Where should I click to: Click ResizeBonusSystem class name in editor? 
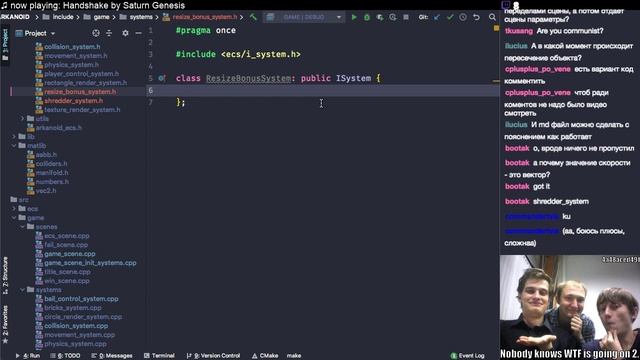tap(248, 78)
